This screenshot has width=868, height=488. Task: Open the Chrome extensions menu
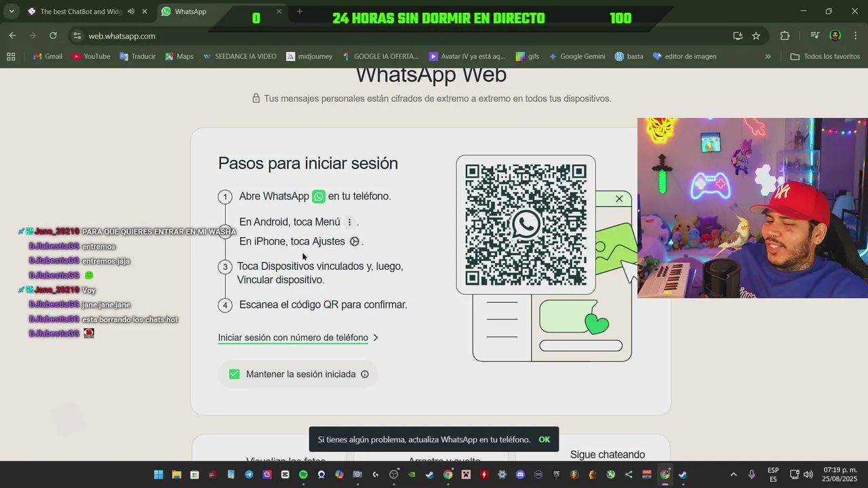(785, 36)
